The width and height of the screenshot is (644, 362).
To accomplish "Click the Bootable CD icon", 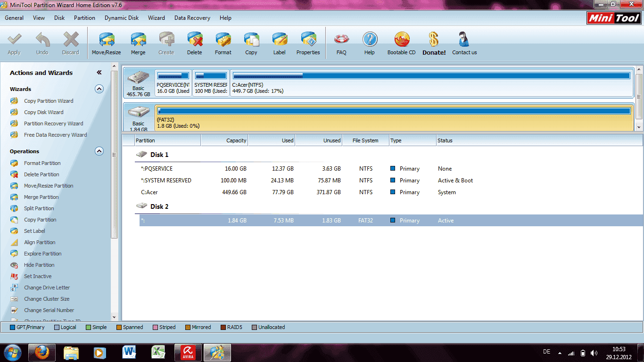I will (x=402, y=39).
